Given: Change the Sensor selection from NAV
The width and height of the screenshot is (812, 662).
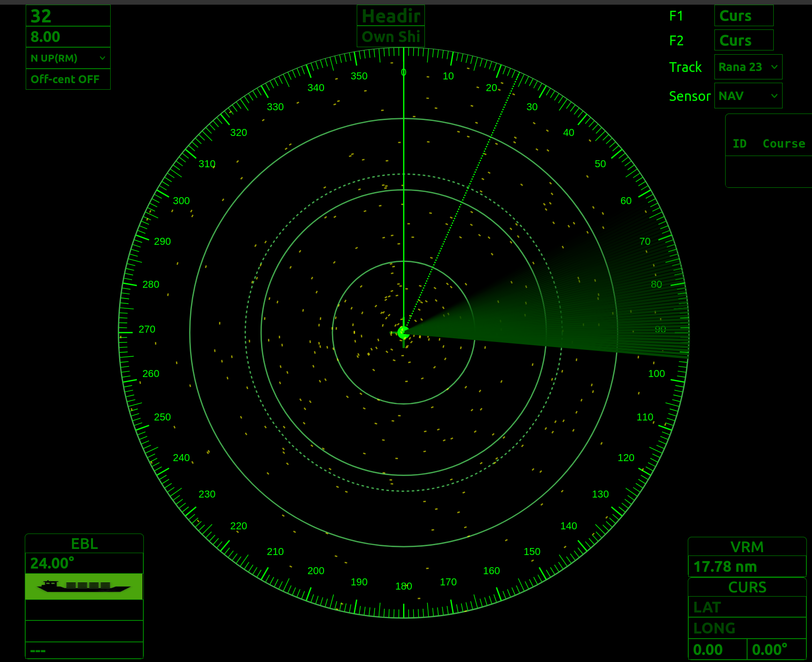Looking at the screenshot, I should click(748, 95).
